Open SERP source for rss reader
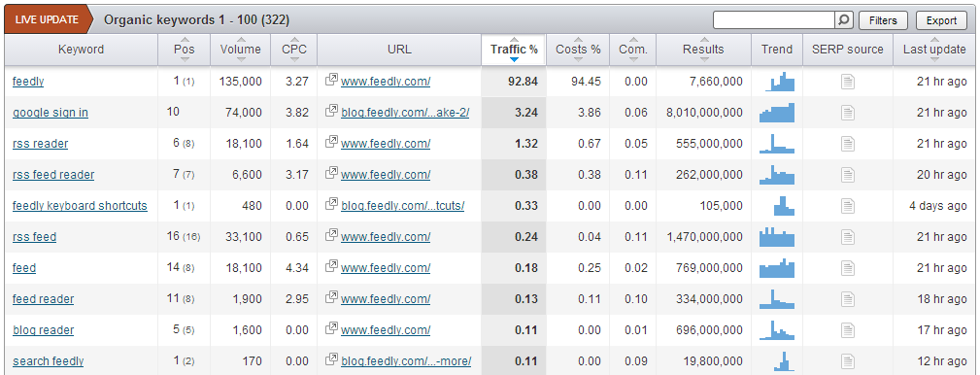Screen dimensions: 980x375 (x=848, y=144)
